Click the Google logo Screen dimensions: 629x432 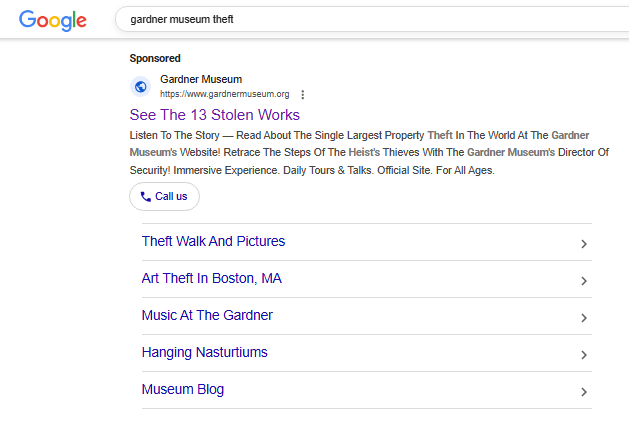53,20
